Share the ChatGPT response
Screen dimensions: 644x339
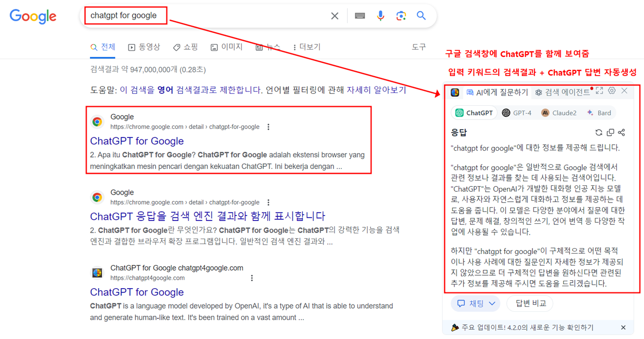coord(622,132)
